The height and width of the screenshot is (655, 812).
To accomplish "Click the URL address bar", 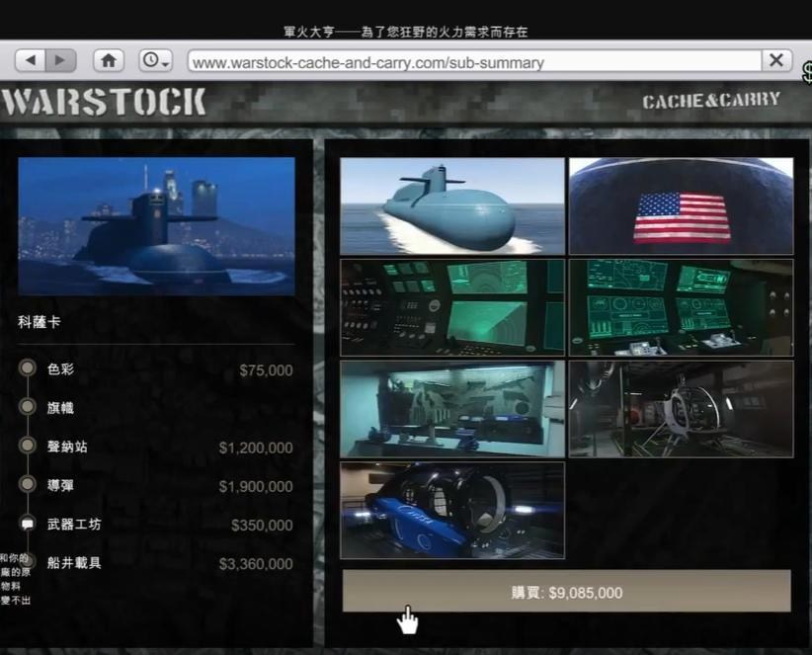I will tap(474, 62).
